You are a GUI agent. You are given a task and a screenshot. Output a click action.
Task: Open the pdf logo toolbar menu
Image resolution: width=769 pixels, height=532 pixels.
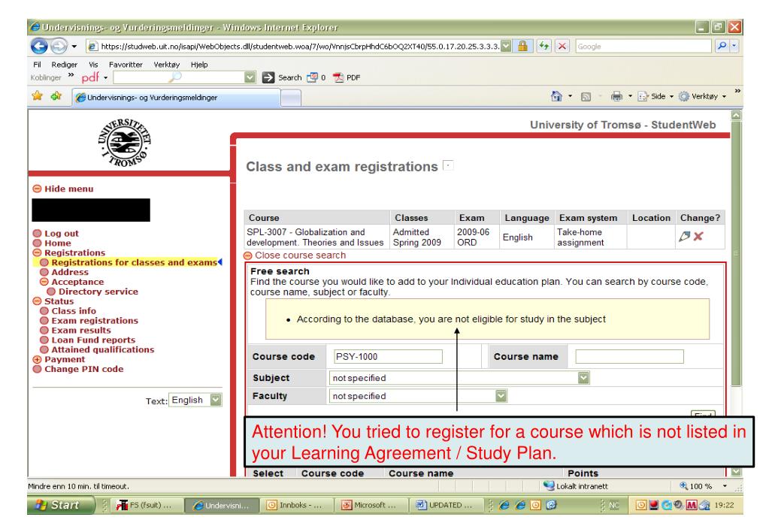94,77
